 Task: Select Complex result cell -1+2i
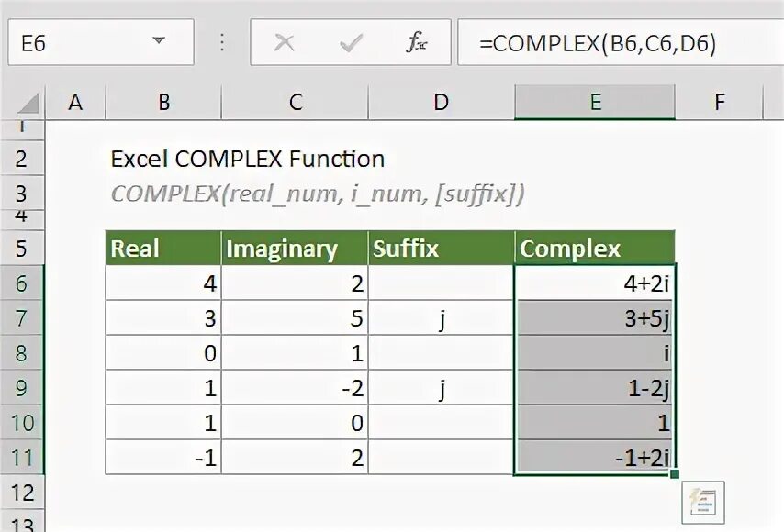pyautogui.click(x=595, y=458)
